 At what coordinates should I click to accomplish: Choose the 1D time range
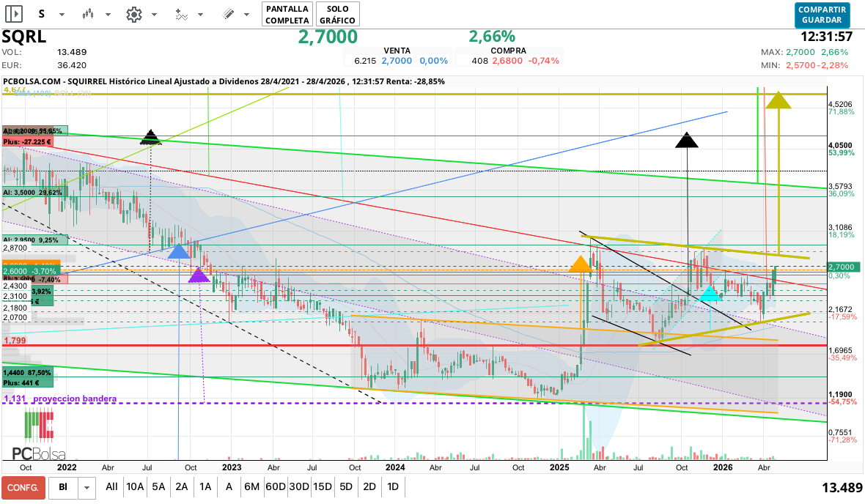tap(393, 486)
